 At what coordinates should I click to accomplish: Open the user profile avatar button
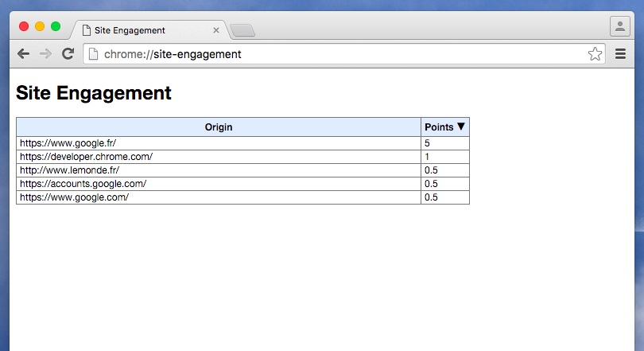(620, 27)
